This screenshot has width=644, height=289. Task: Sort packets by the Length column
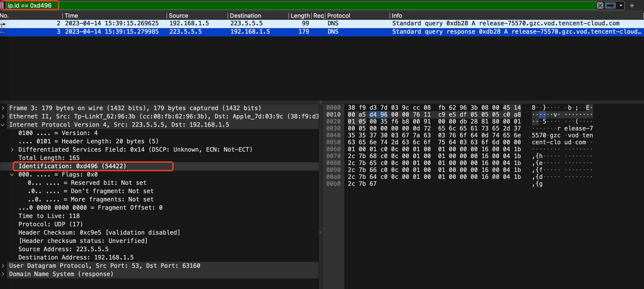tap(300, 16)
